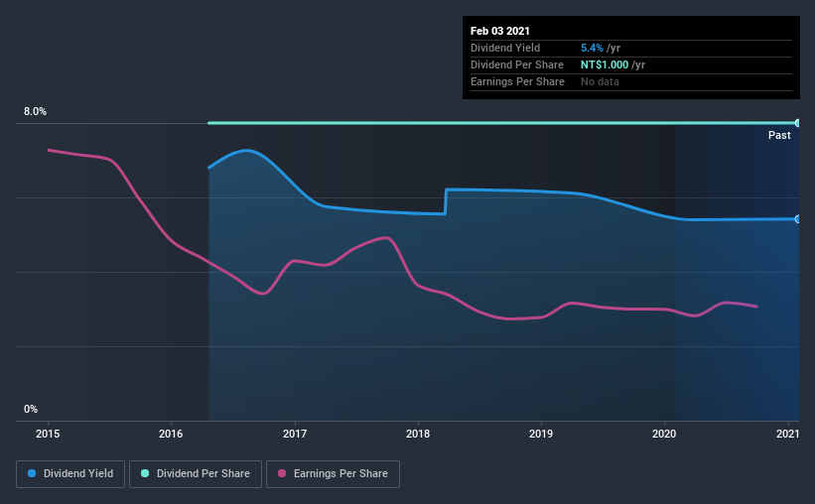
Task: Select the 2016 x-axis label
Action: [x=171, y=434]
